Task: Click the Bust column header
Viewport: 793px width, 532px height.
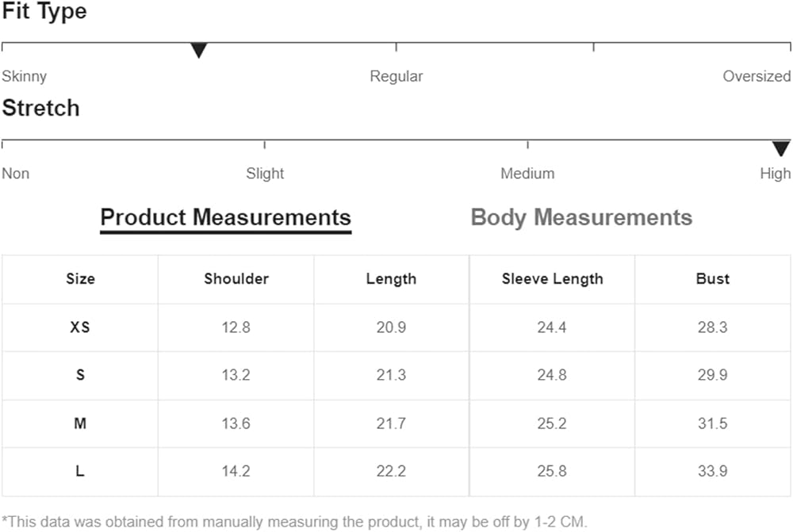Action: tap(712, 278)
